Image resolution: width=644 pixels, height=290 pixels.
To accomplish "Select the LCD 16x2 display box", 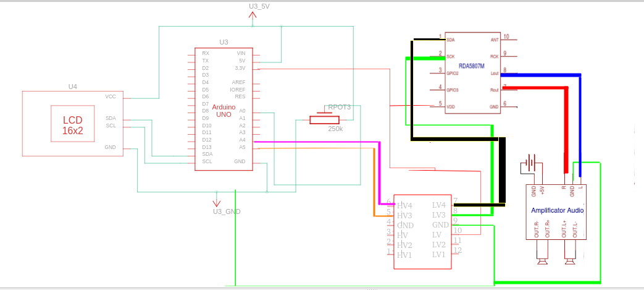I will 72,125.
